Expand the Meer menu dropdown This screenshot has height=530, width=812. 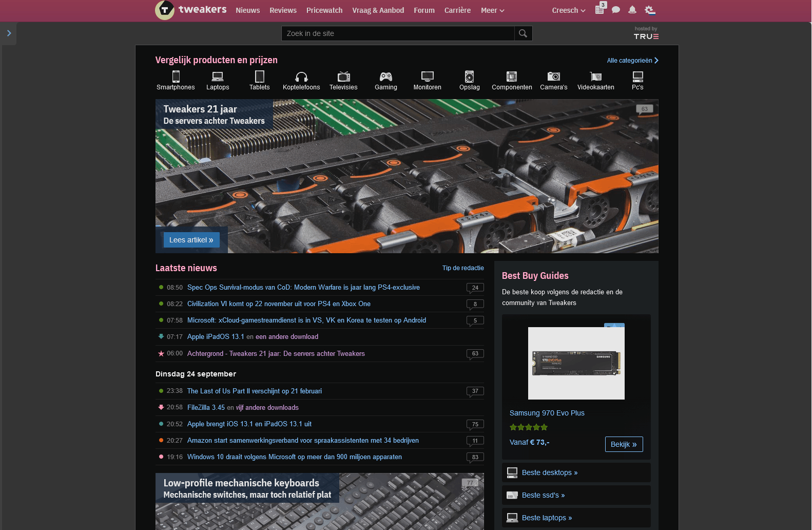tap(493, 10)
